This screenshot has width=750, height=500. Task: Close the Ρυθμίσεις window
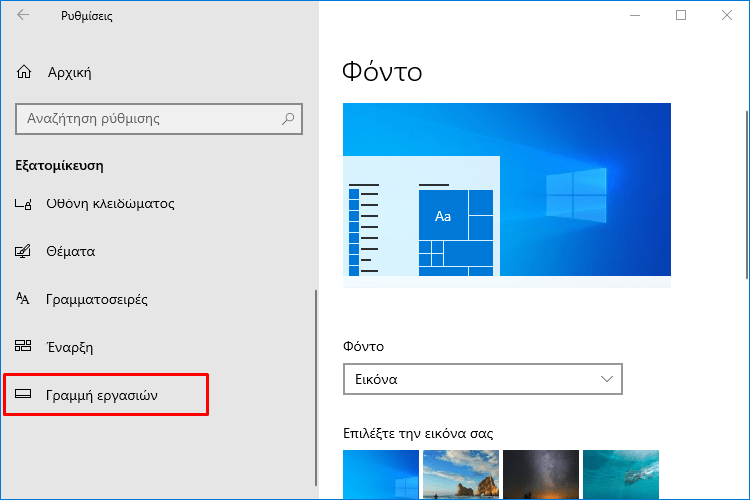(x=727, y=15)
